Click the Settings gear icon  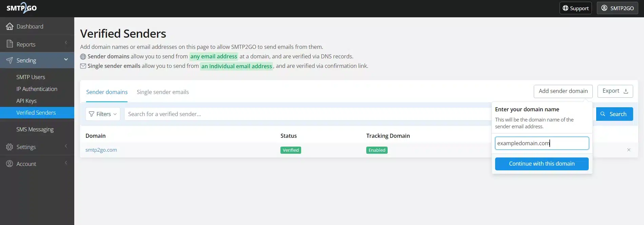[x=9, y=147]
